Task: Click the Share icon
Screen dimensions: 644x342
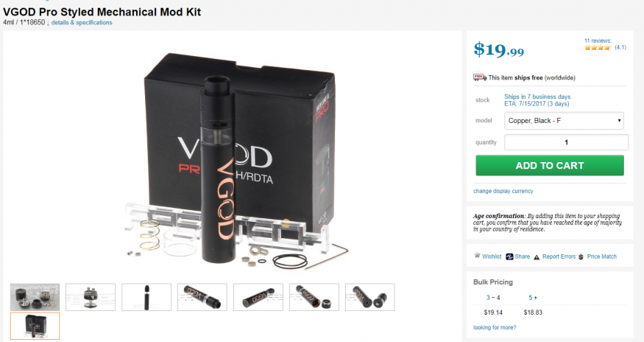Action: 509,256
